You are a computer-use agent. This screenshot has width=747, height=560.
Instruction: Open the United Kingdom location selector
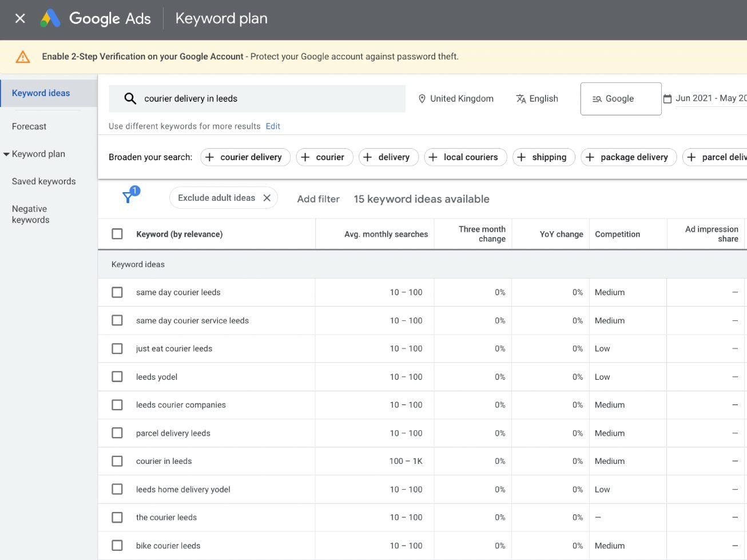[456, 98]
